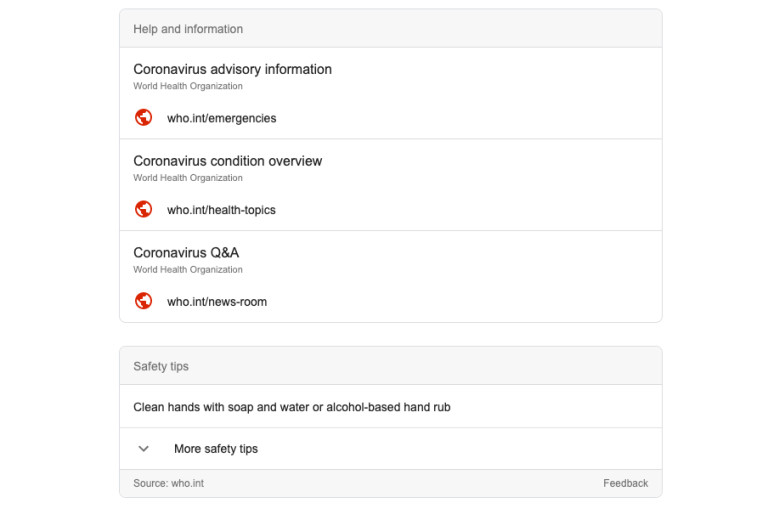
Task: Open the who.int/emergencies link
Action: [221, 118]
